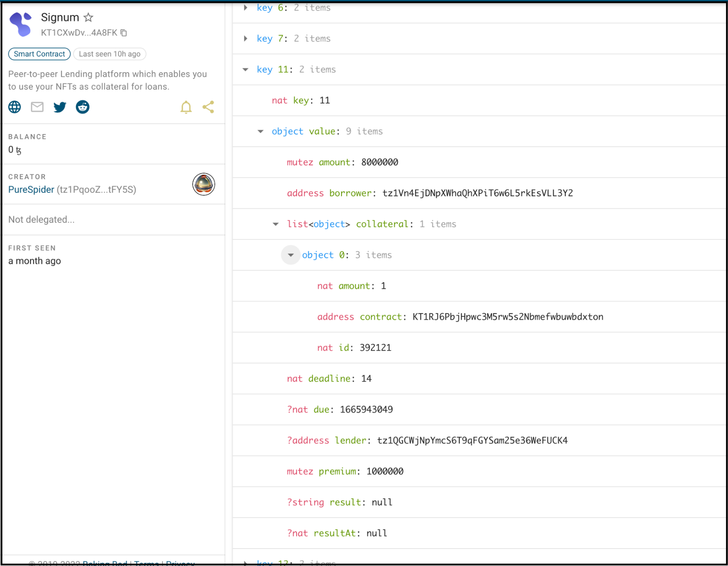Click the notification bell icon
Viewport: 728px width, 566px height.
(186, 107)
